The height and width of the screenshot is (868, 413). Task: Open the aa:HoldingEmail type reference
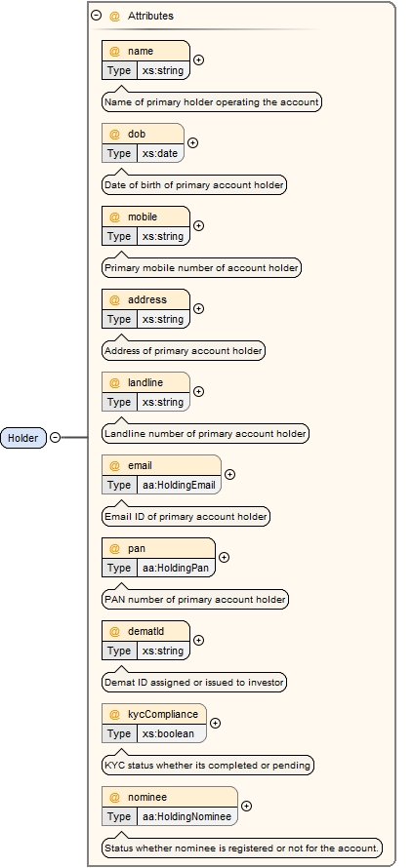coord(179,485)
